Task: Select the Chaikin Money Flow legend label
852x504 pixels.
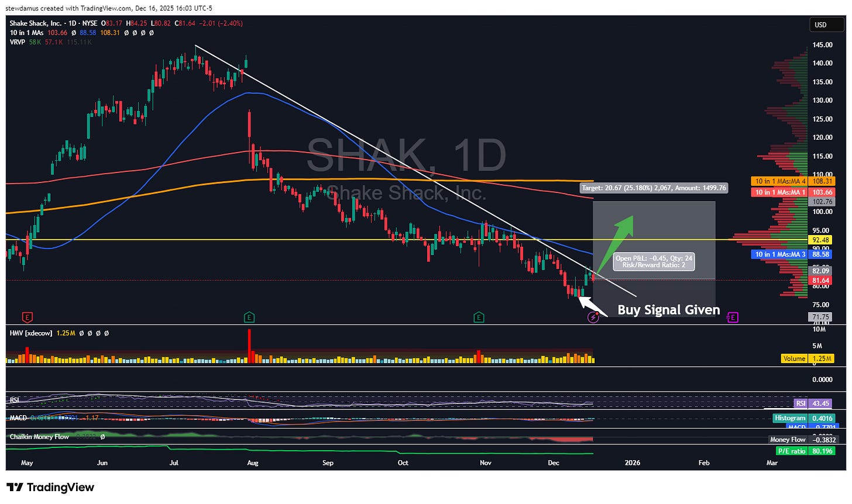Action: (39, 437)
